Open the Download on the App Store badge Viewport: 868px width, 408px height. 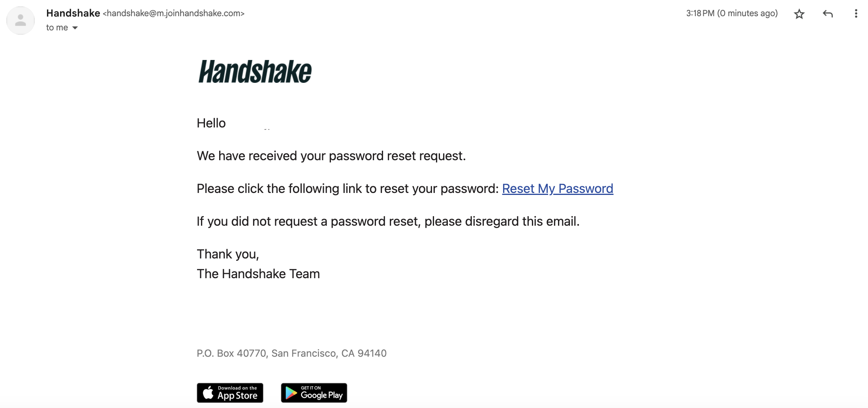(230, 393)
